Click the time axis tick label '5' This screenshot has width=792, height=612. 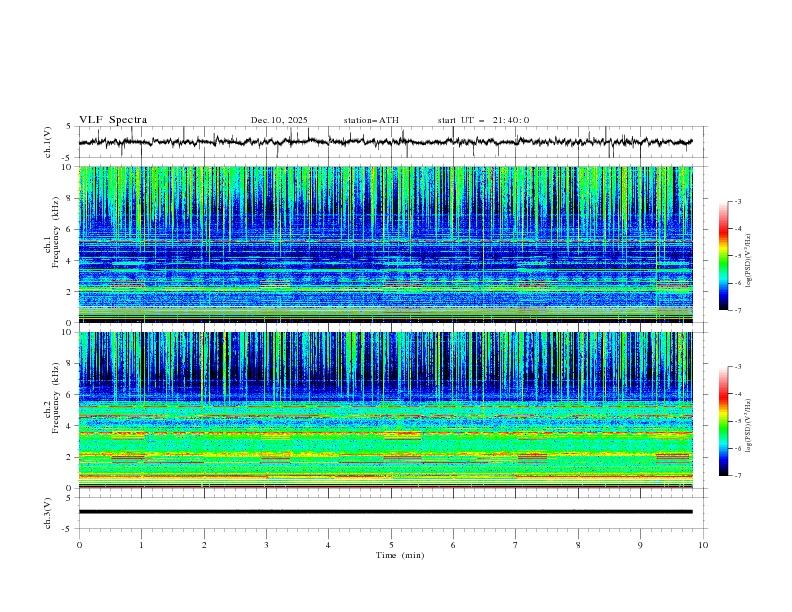(391, 545)
